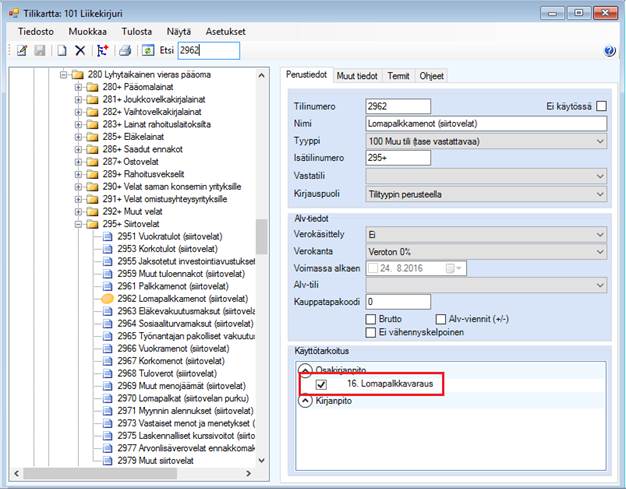626x489 pixels.
Task: Click account icon for 2953 Korkotulot
Action: coord(107,249)
